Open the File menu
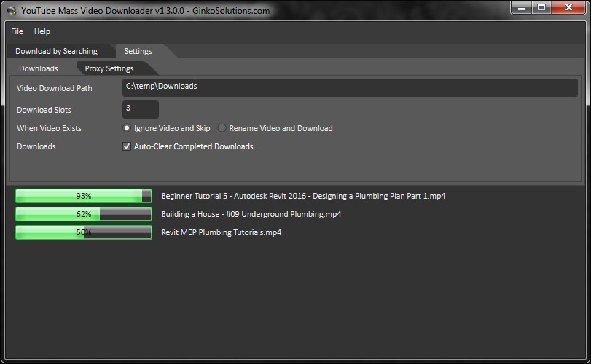This screenshot has height=364, width=591. point(17,31)
